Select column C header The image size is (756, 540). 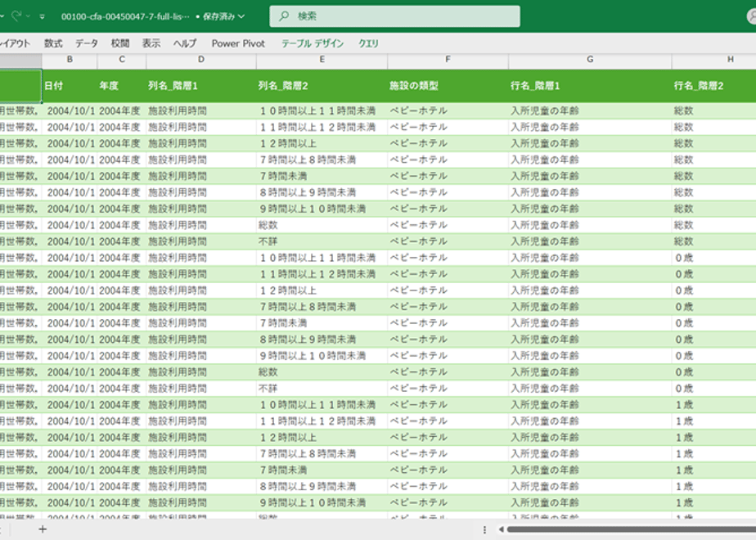pyautogui.click(x=121, y=60)
